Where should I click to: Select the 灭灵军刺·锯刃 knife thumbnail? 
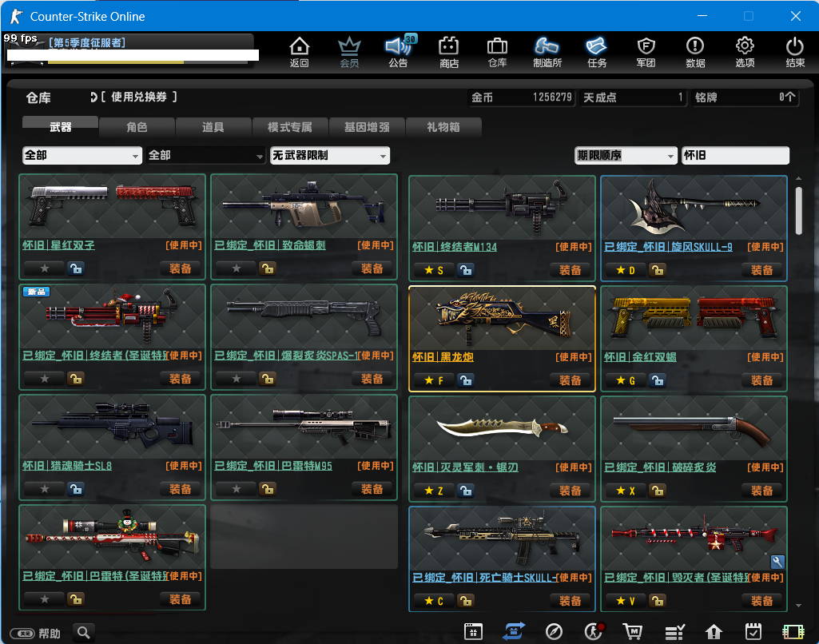tap(502, 428)
